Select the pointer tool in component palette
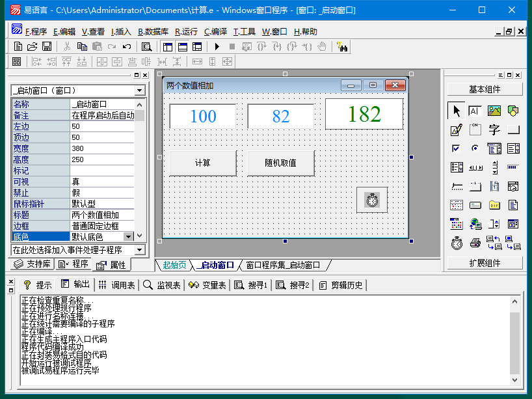Image resolution: width=532 pixels, height=399 pixels. point(457,111)
